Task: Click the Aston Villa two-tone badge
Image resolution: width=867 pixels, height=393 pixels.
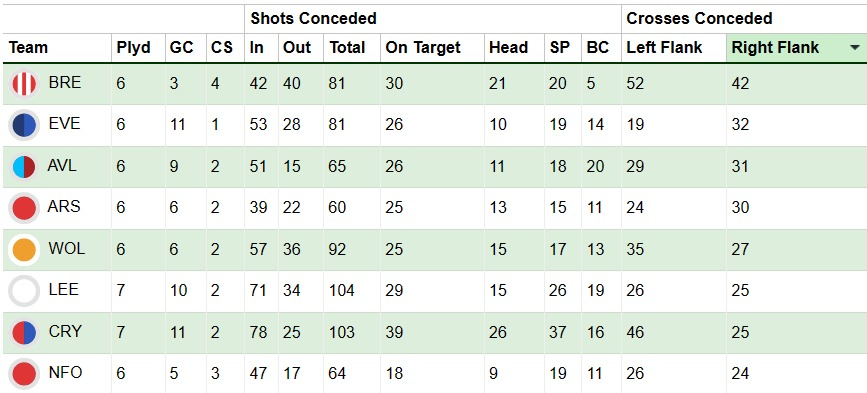Action: 24,167
